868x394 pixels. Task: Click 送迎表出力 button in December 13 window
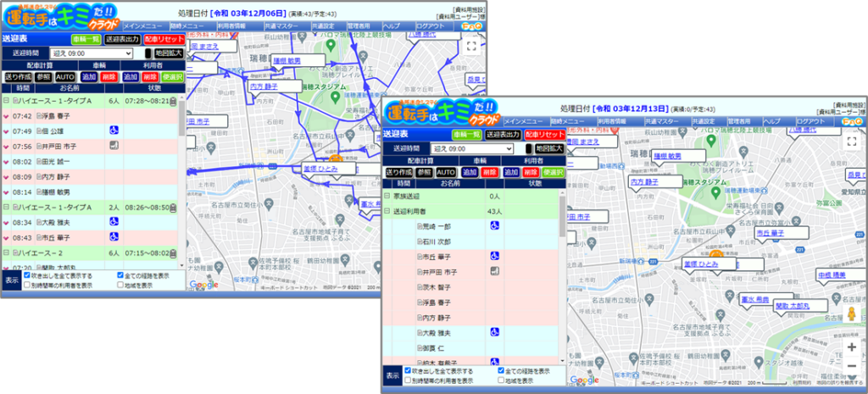pyautogui.click(x=503, y=135)
